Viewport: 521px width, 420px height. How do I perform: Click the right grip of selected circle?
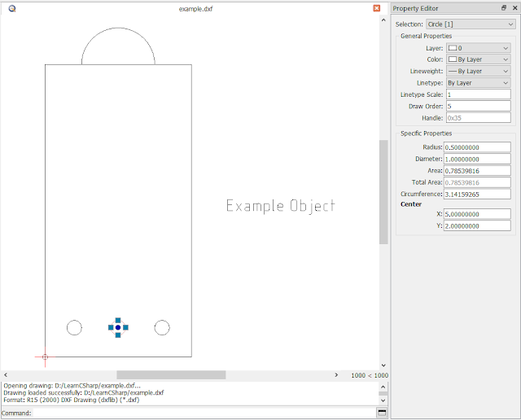125,328
